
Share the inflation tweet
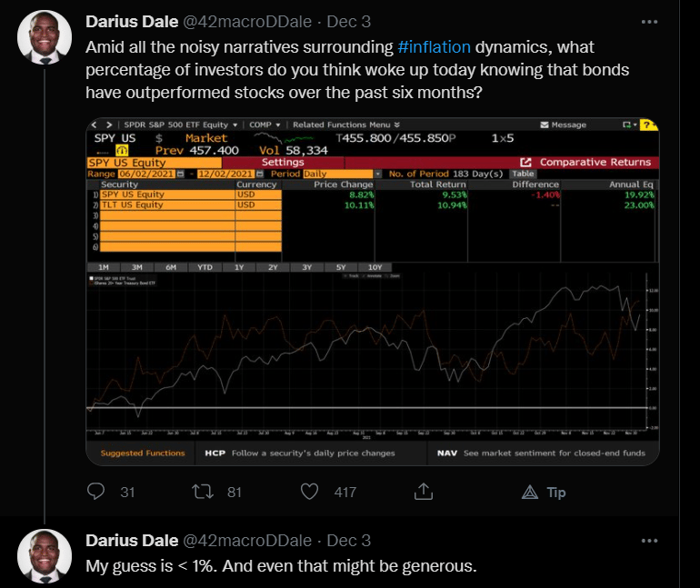(424, 491)
